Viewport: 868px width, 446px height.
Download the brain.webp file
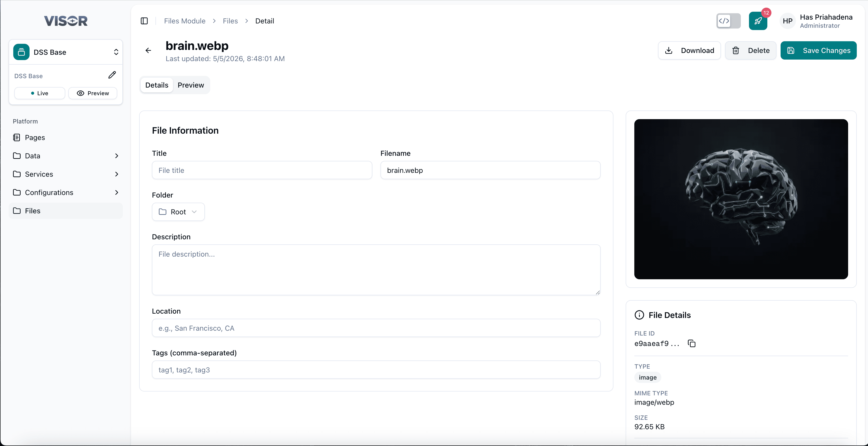pyautogui.click(x=689, y=50)
